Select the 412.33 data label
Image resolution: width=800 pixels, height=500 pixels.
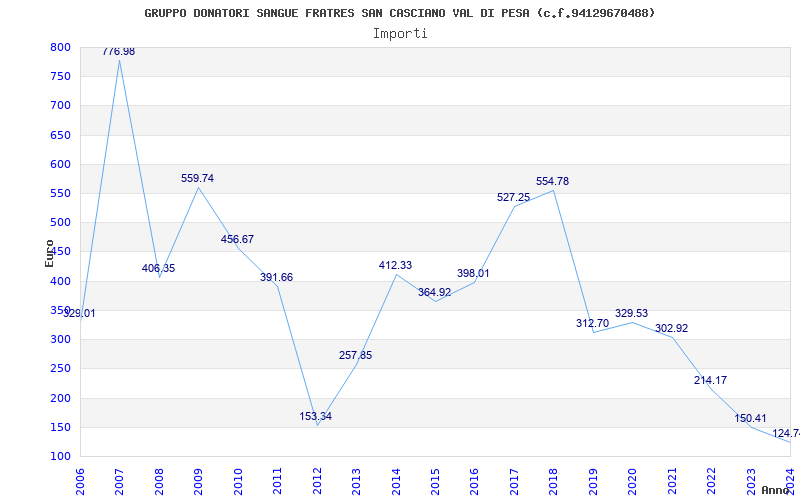coord(395,265)
